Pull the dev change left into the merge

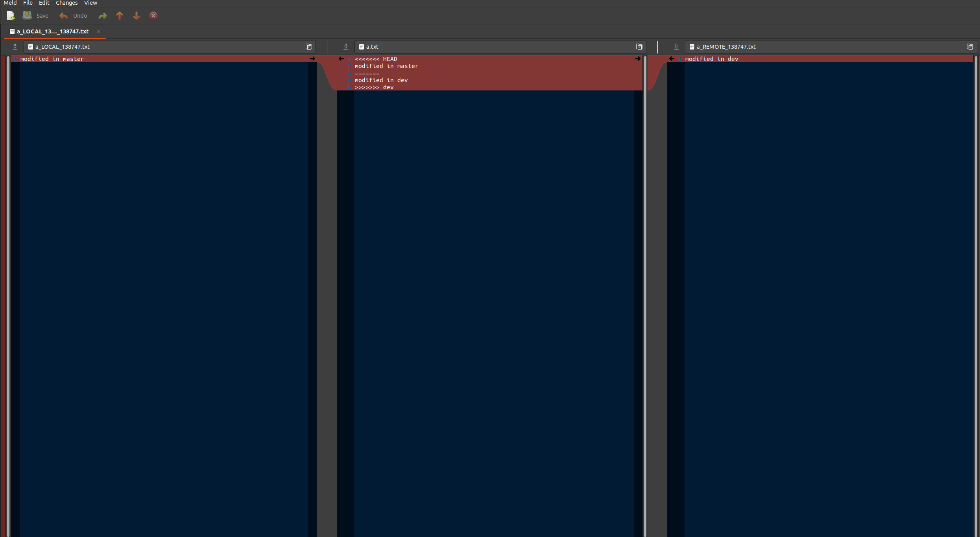(x=671, y=59)
